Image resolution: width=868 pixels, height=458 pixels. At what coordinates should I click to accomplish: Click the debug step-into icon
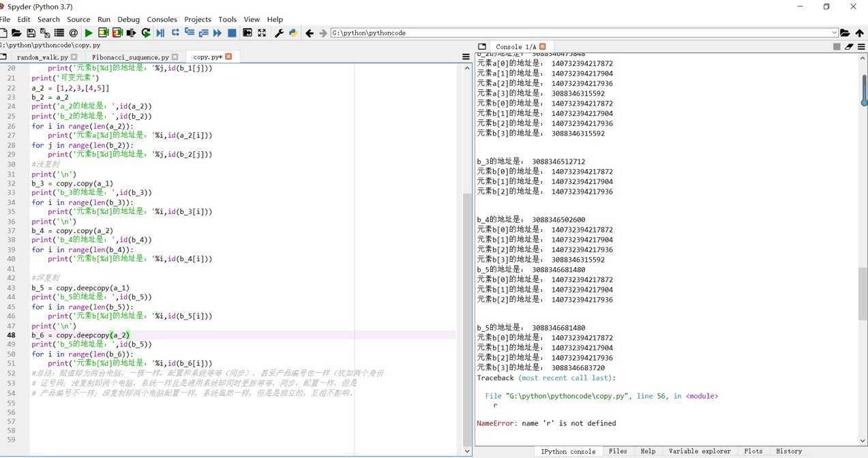[x=190, y=33]
